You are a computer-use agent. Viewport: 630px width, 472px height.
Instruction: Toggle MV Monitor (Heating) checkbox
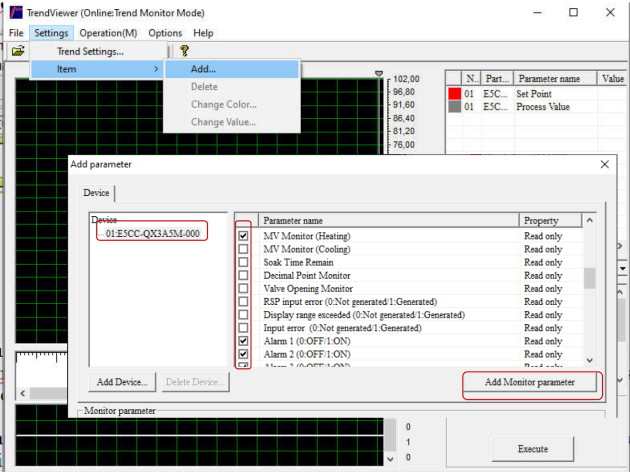(x=243, y=236)
